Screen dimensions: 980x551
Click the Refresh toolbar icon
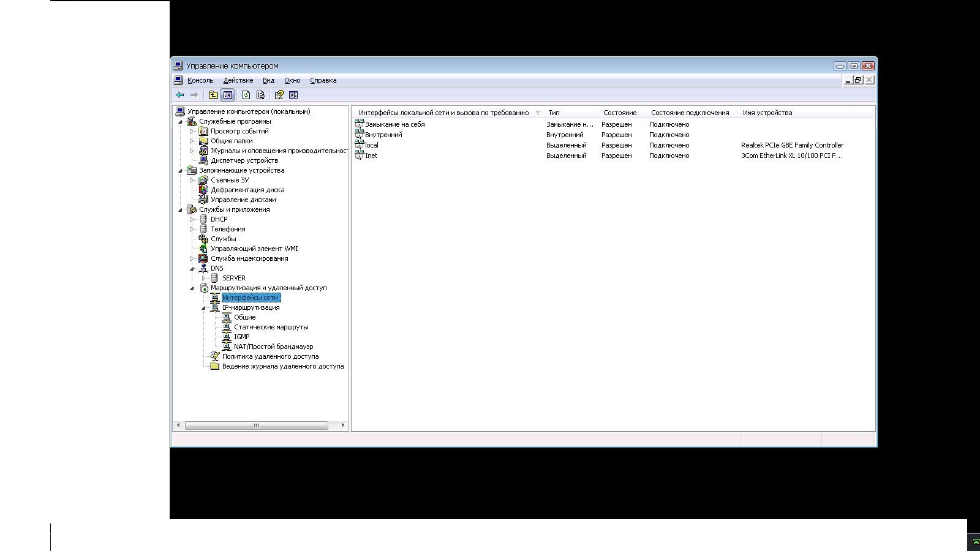pyautogui.click(x=246, y=95)
